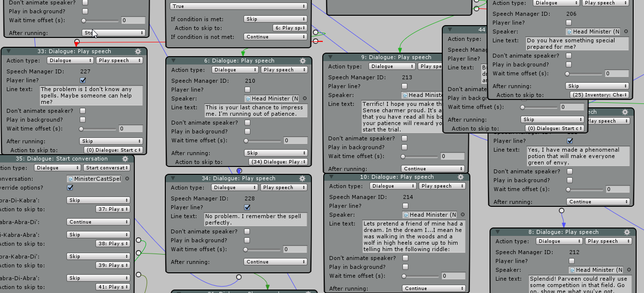Open object picker for node 6 Speaker

coord(305,98)
